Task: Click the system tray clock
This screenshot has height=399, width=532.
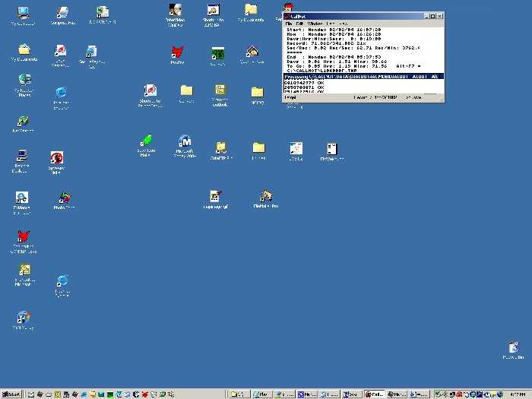Action: tap(518, 394)
